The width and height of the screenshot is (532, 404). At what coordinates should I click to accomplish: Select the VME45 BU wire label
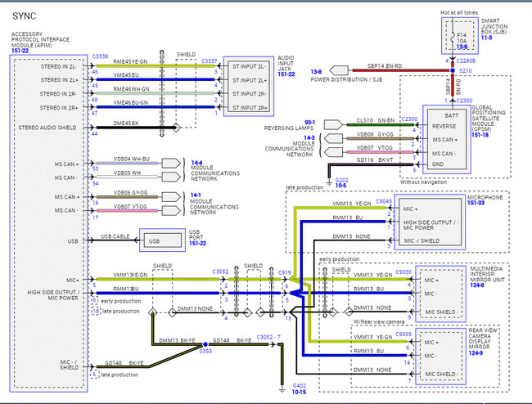pos(126,75)
